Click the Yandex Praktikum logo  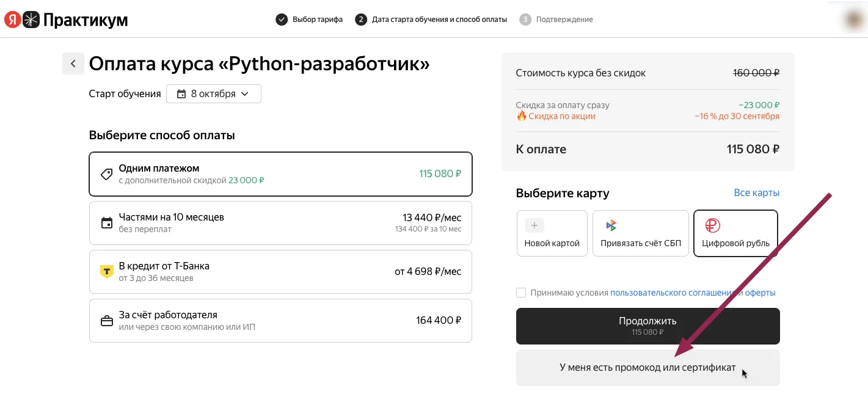66,20
